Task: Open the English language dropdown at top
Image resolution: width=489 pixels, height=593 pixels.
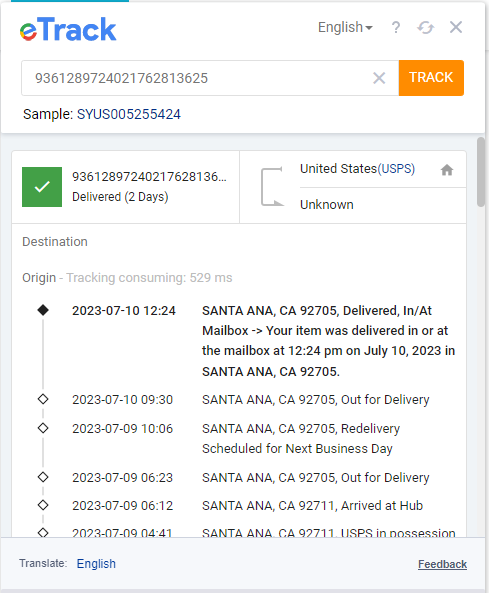Action: click(x=345, y=27)
